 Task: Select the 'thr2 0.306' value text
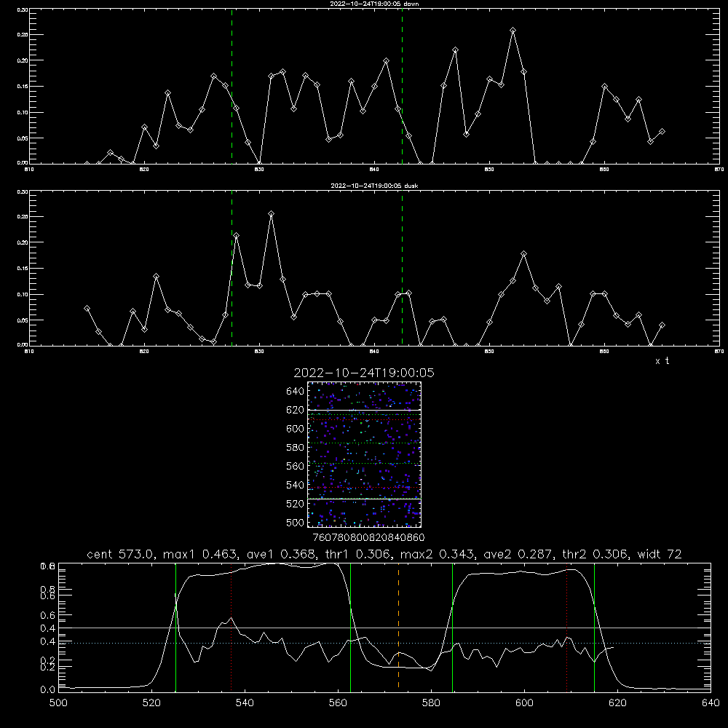(596, 554)
